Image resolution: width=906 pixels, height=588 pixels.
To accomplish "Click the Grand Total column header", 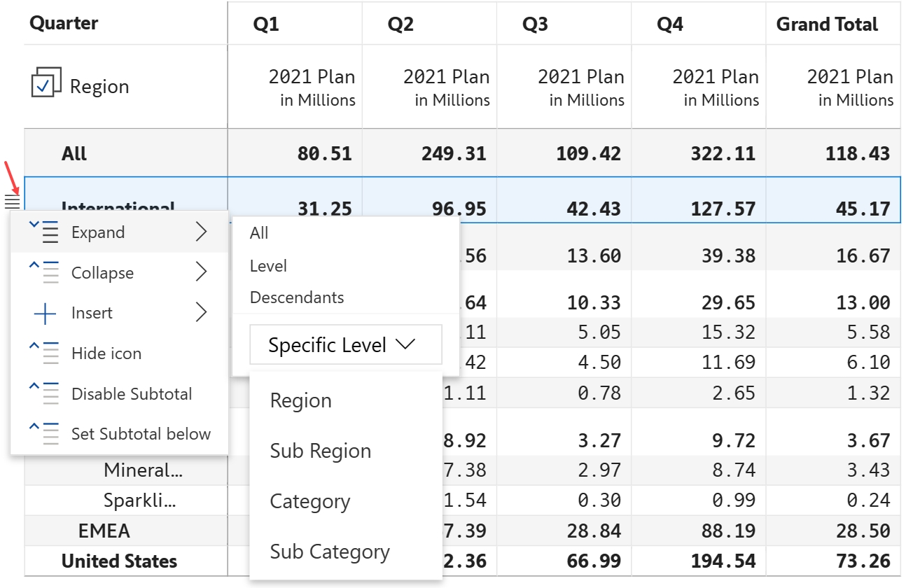I will click(x=827, y=24).
